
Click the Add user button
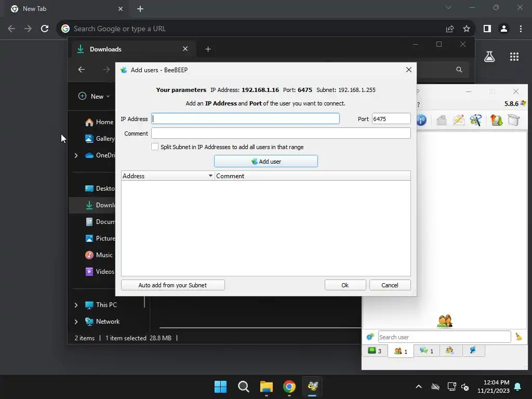pos(266,162)
